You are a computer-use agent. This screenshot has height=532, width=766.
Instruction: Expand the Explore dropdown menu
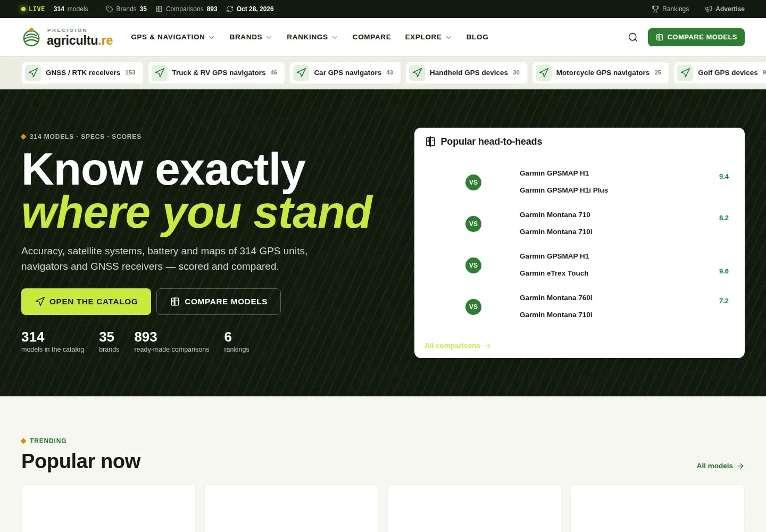point(428,37)
